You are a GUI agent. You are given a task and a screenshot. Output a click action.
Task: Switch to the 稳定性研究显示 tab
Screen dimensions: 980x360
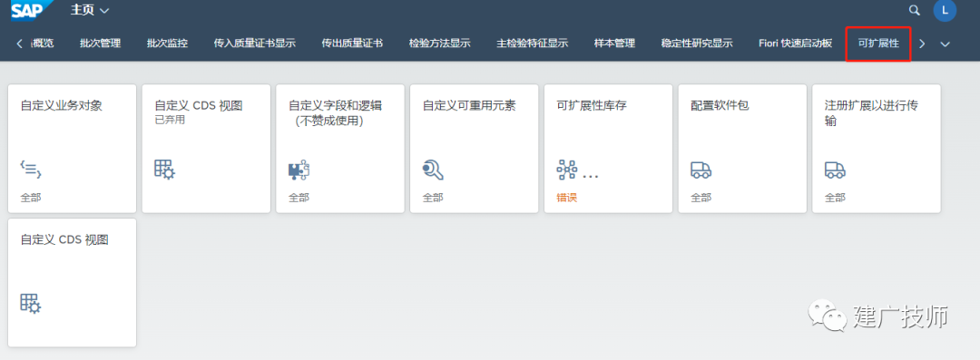click(x=696, y=44)
